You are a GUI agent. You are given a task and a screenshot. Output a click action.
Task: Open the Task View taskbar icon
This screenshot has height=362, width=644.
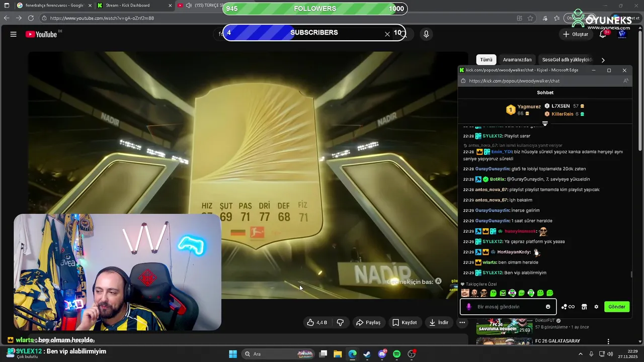click(x=323, y=354)
